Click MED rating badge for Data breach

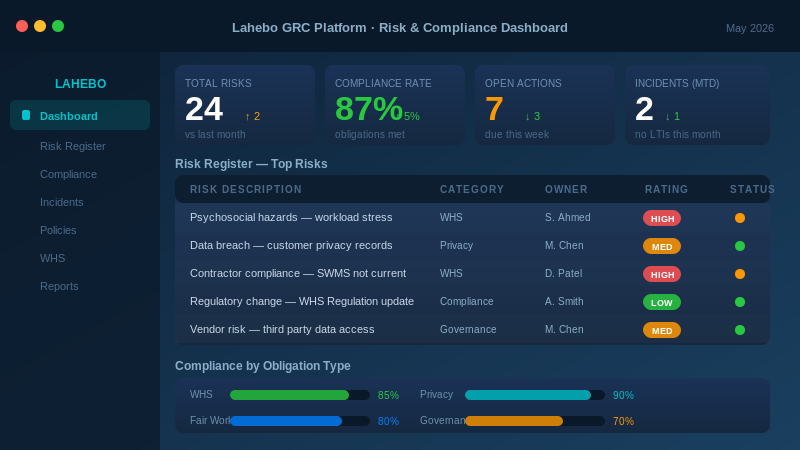point(662,246)
